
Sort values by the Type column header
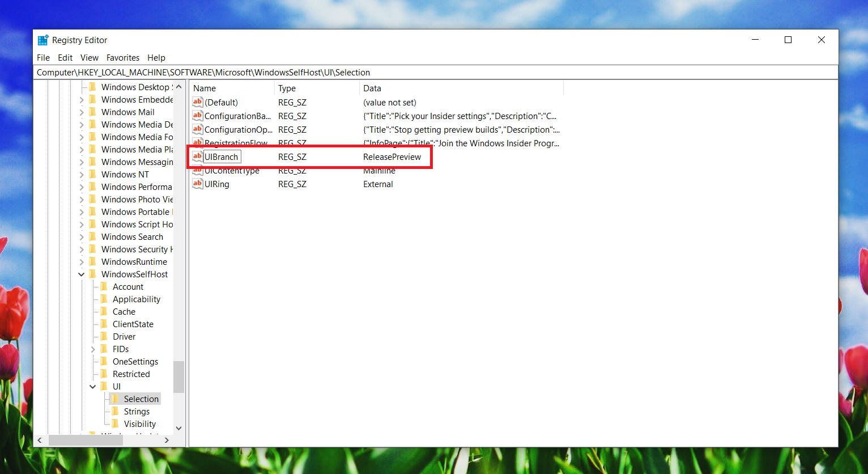click(287, 88)
